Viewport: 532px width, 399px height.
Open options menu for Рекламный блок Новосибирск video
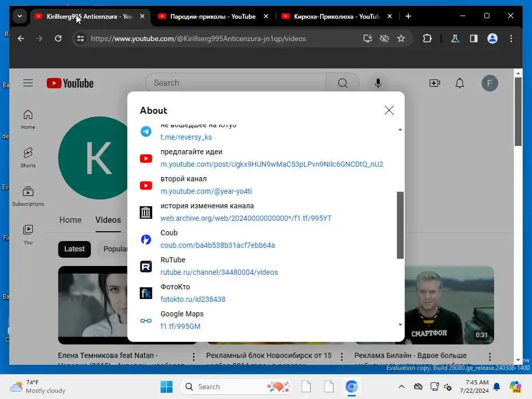coord(342,356)
